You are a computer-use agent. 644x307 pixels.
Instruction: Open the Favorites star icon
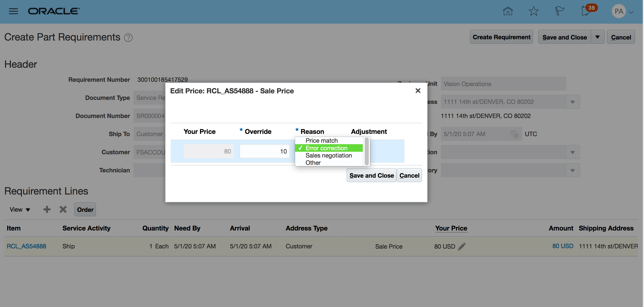click(x=533, y=11)
